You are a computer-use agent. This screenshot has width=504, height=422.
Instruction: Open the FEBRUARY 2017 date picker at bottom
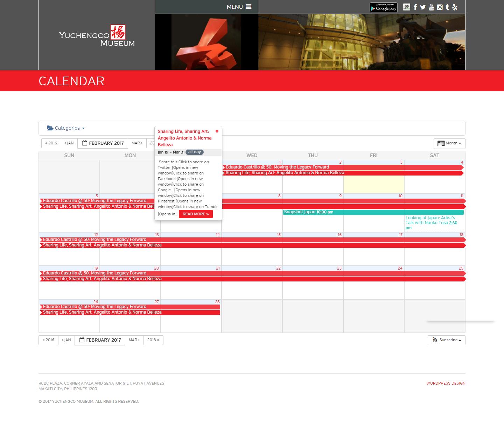tap(100, 340)
